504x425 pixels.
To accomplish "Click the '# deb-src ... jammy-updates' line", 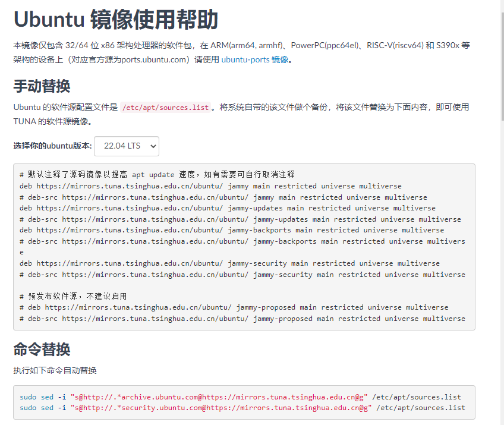I will 241,219.
